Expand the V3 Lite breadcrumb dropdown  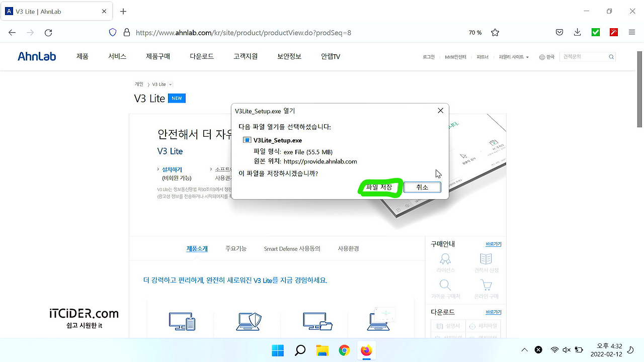[170, 84]
